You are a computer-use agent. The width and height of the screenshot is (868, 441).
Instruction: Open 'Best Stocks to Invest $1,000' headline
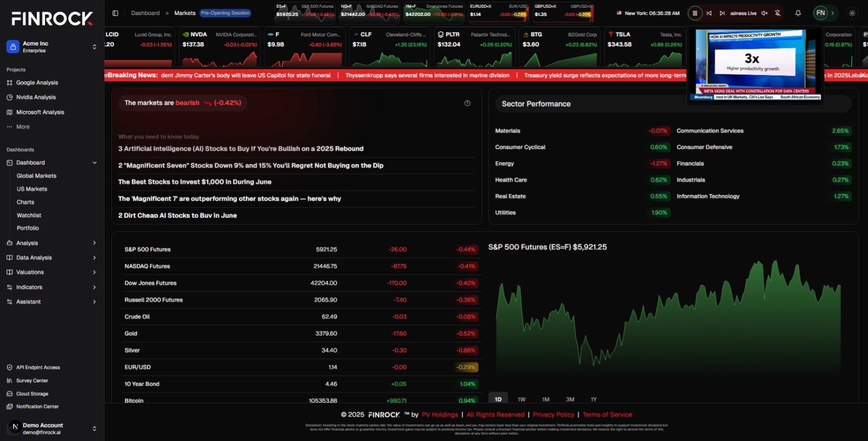194,182
